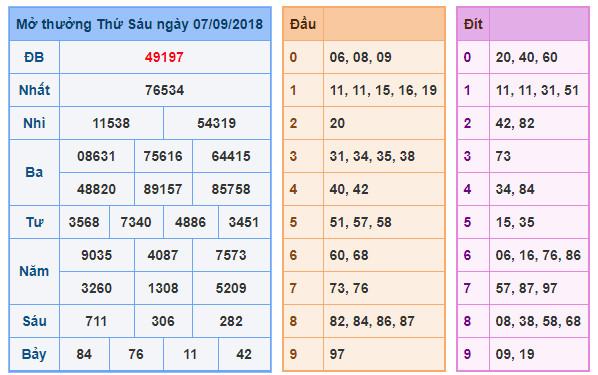Image resolution: width=598 pixels, height=375 pixels.
Task: Click the lone value 73 in Đít table
Action: pyautogui.click(x=503, y=156)
